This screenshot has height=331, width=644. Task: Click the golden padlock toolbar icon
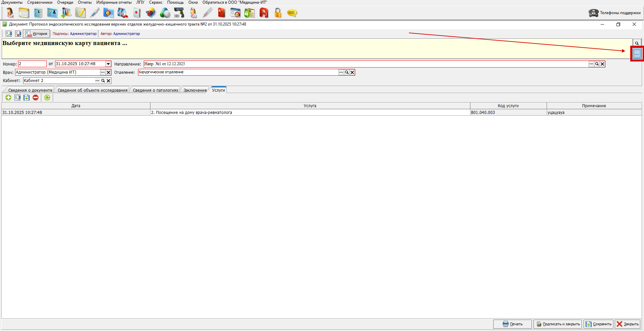pos(278,13)
